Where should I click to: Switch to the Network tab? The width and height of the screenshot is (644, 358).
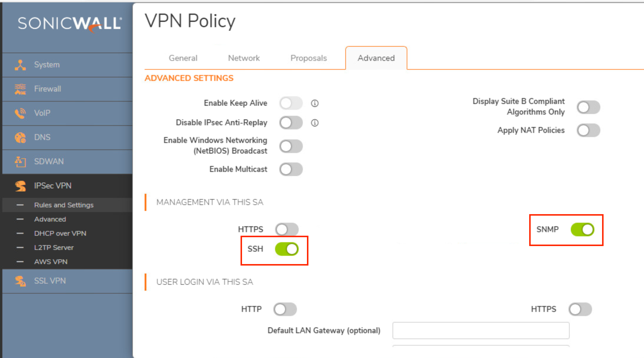[x=244, y=58]
